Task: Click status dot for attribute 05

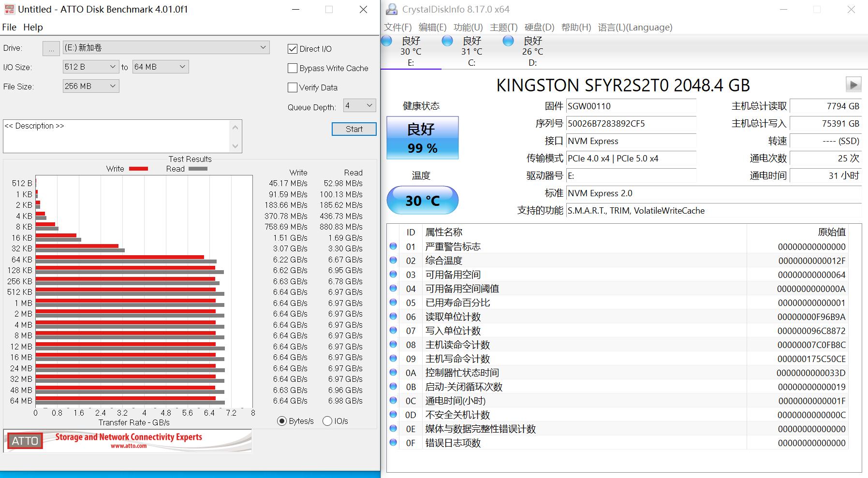Action: point(393,303)
